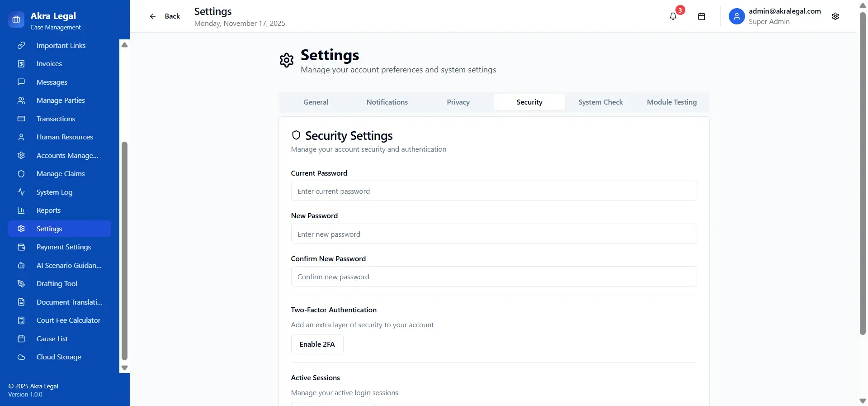
Task: Open the Drafting Tool pen icon
Action: (x=21, y=284)
